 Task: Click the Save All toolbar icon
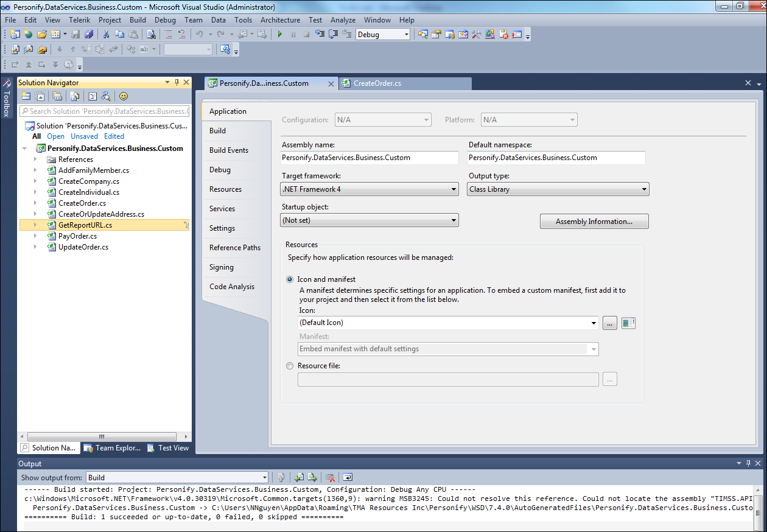[x=89, y=35]
